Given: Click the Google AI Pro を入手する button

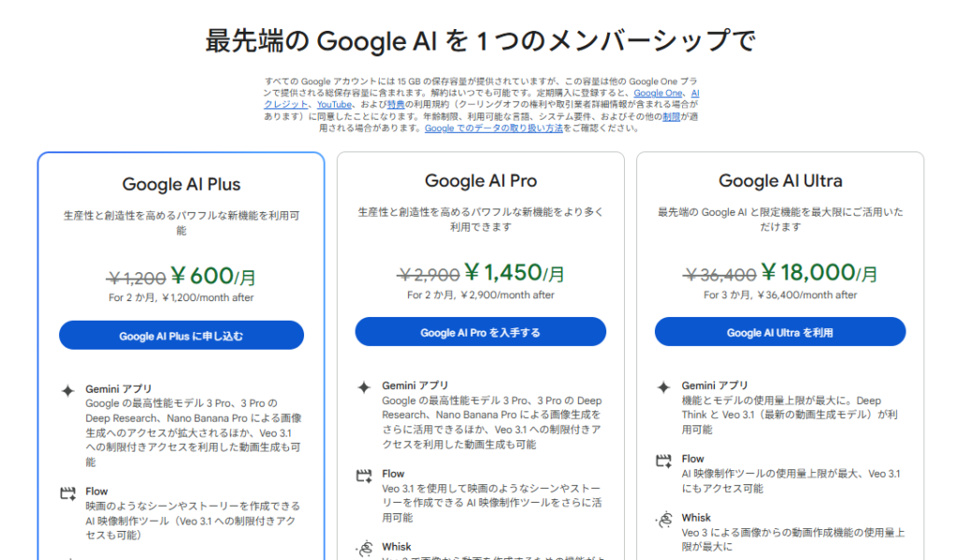Looking at the screenshot, I should point(480,331).
